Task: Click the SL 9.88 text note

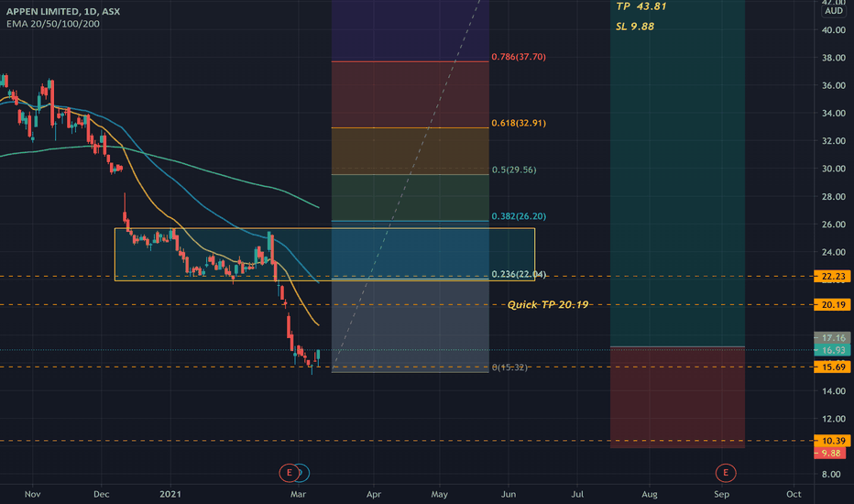Action: point(634,27)
